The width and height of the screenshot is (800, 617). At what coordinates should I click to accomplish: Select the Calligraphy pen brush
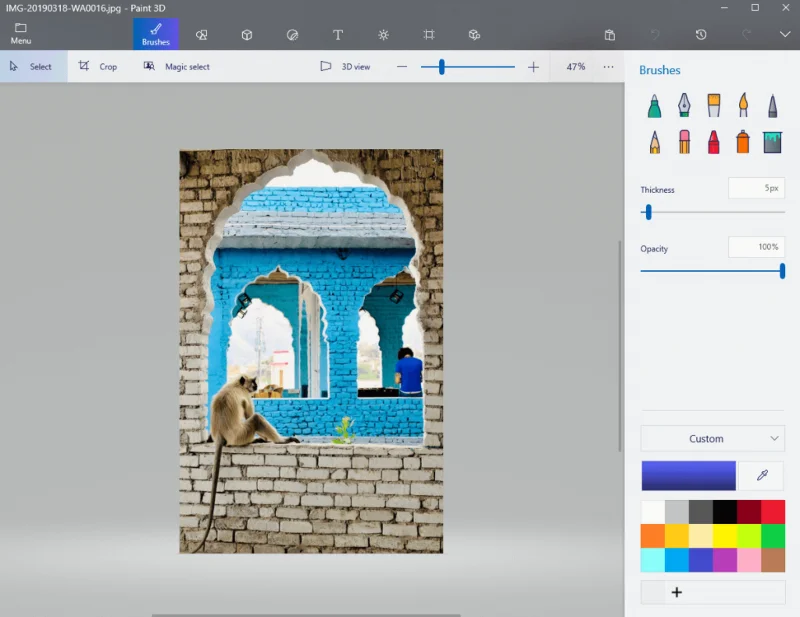(x=684, y=105)
